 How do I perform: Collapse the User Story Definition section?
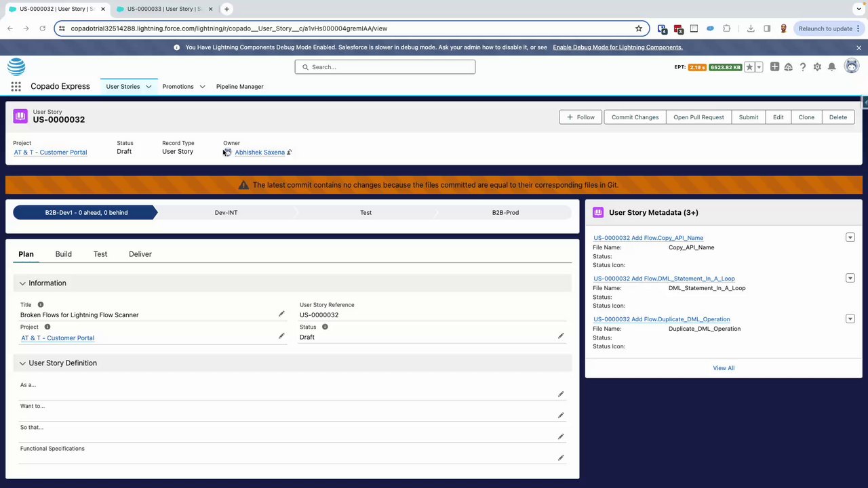click(22, 363)
